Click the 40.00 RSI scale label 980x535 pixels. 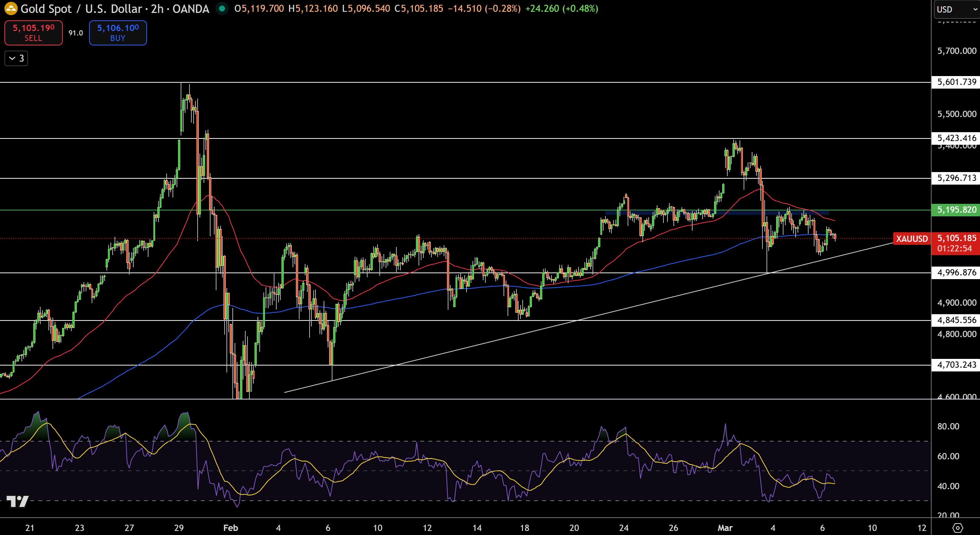(x=948, y=486)
